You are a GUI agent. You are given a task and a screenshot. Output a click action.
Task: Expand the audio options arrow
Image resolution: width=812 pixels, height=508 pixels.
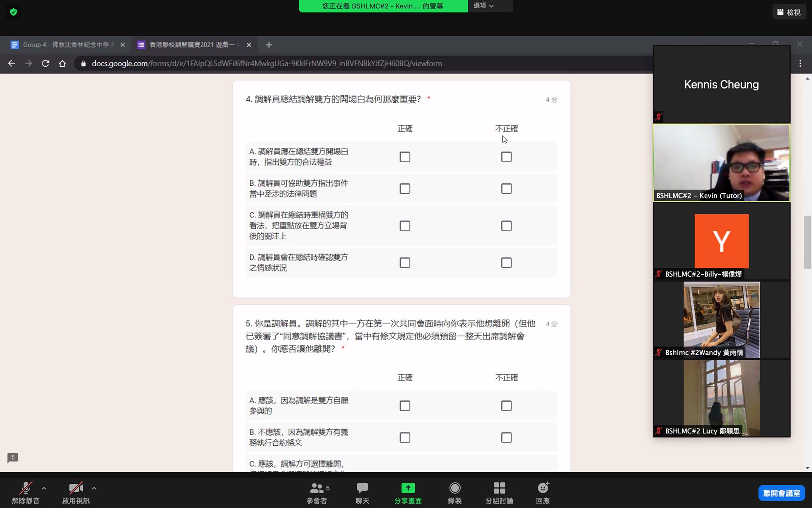44,488
